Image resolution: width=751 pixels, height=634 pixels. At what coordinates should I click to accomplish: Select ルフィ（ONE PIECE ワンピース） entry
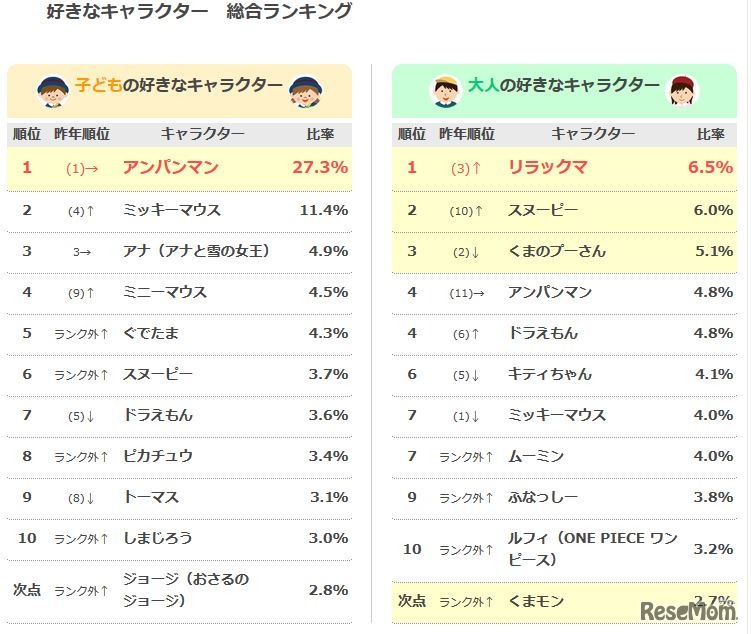[592, 548]
